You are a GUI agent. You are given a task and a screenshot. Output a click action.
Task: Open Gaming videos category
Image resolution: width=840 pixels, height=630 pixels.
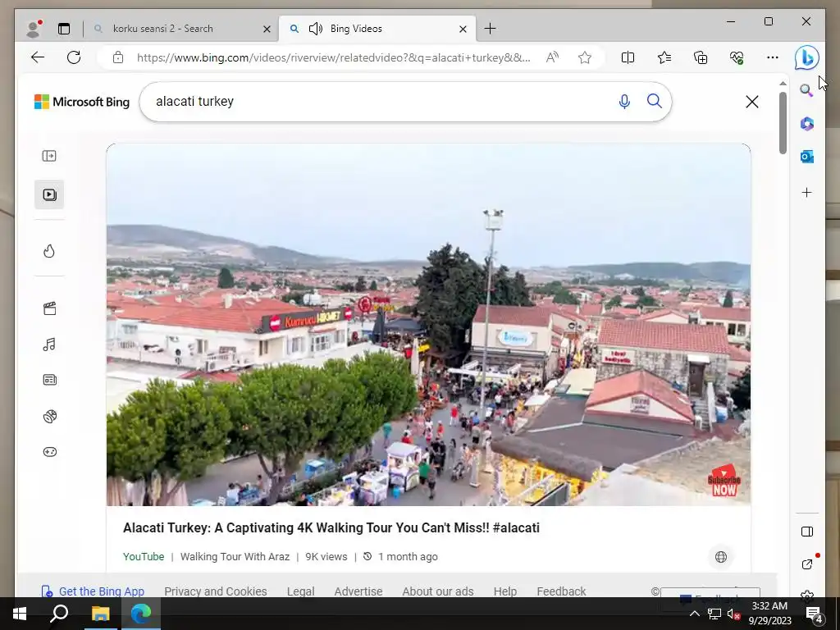click(49, 452)
